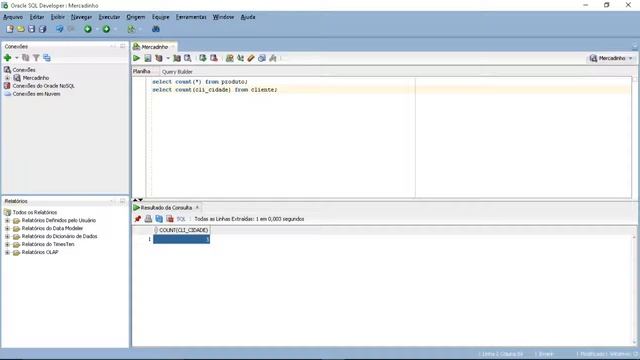
Task: Click the Run Script icon
Action: point(148,58)
